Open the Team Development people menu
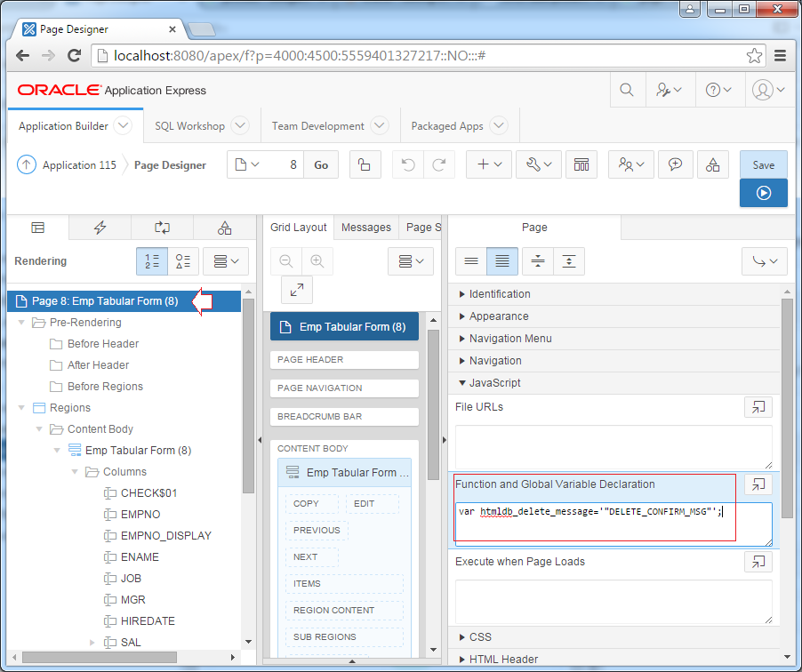 click(630, 164)
